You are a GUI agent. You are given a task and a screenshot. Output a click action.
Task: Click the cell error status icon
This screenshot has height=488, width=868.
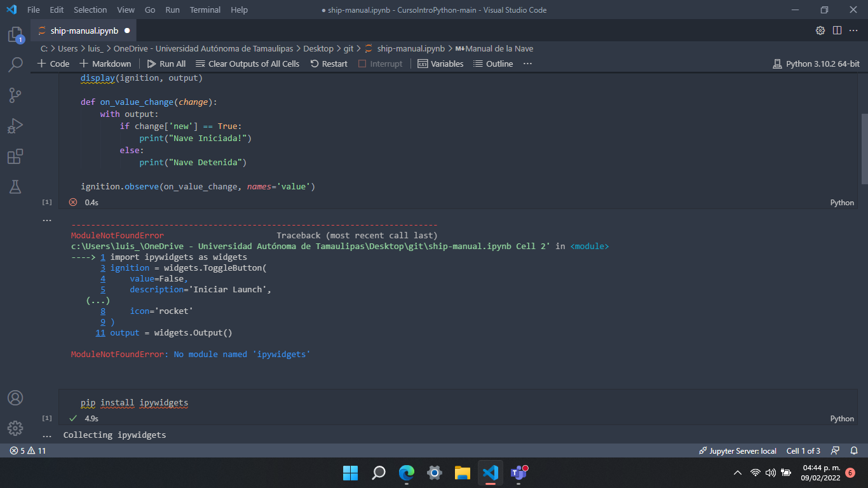click(x=72, y=202)
